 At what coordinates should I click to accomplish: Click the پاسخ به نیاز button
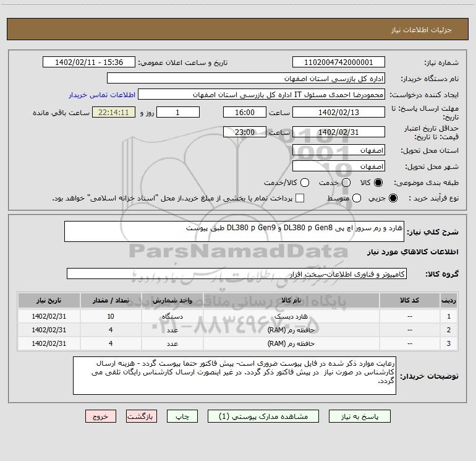[360, 416]
